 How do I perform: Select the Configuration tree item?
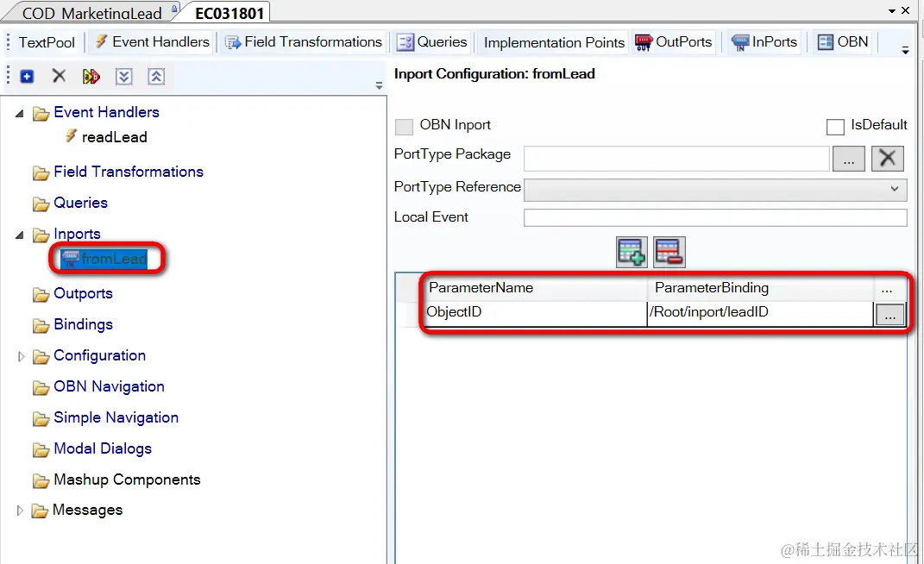[99, 356]
